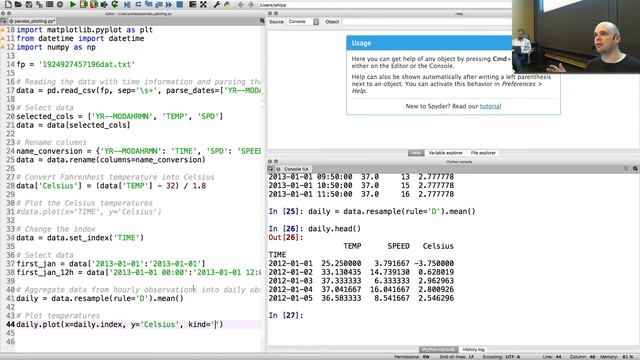The height and width of the screenshot is (360, 640).
Task: Click line 44 daily.plot code
Action: tap(120, 324)
